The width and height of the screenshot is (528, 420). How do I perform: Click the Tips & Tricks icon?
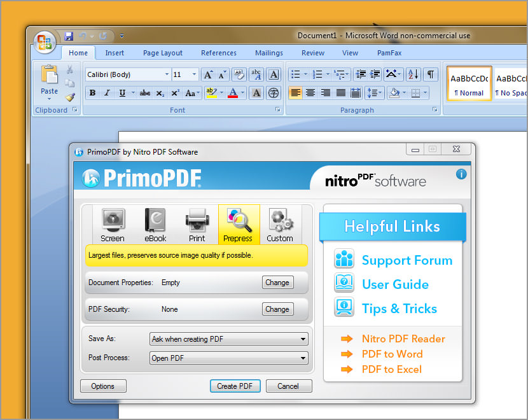tap(344, 307)
